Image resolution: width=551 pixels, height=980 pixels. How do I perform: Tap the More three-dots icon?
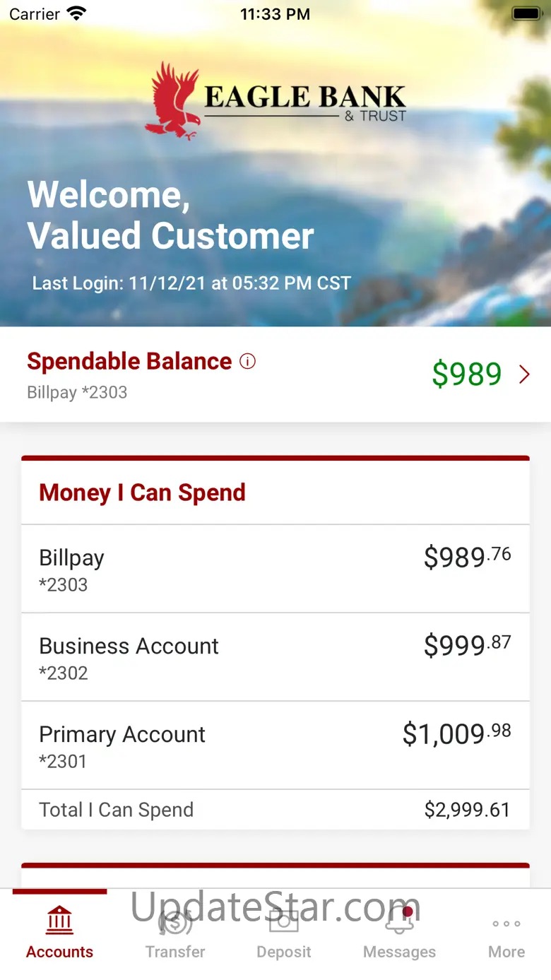coord(506,923)
